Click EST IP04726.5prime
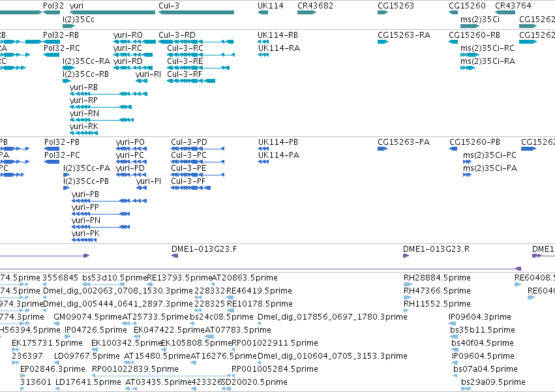 pos(96,330)
